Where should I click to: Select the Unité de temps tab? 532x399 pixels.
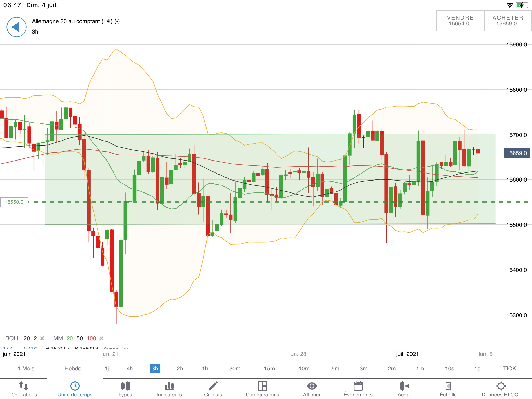tap(75, 389)
